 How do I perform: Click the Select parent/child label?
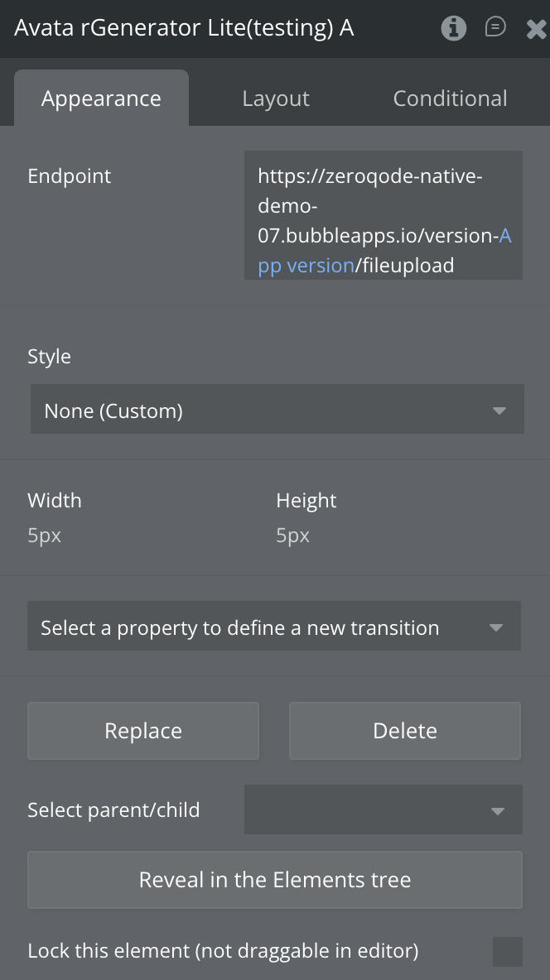coord(113,810)
